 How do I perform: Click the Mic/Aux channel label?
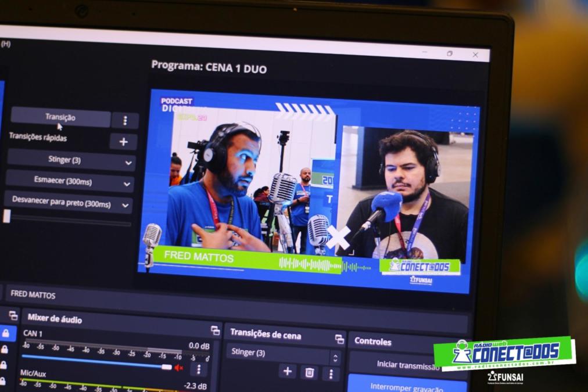(x=33, y=373)
